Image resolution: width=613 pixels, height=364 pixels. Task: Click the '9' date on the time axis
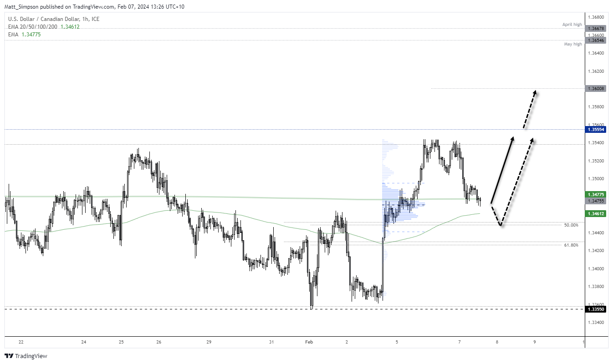pyautogui.click(x=535, y=342)
